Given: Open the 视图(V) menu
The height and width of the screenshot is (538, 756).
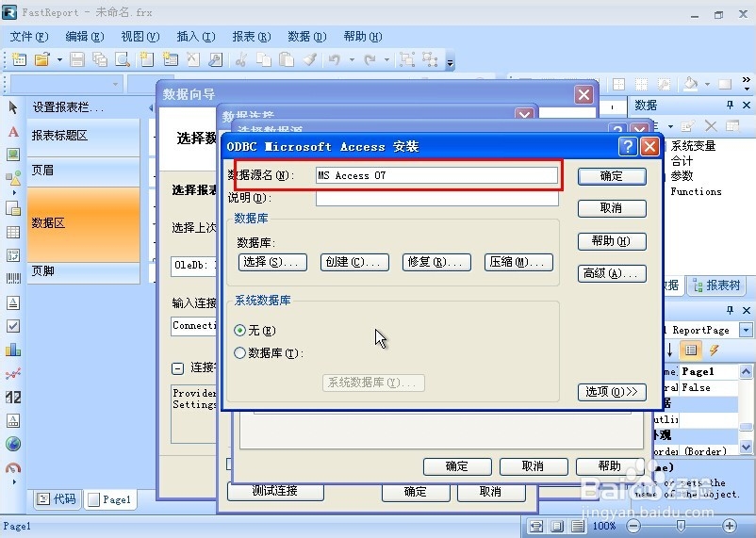Looking at the screenshot, I should pyautogui.click(x=140, y=37).
